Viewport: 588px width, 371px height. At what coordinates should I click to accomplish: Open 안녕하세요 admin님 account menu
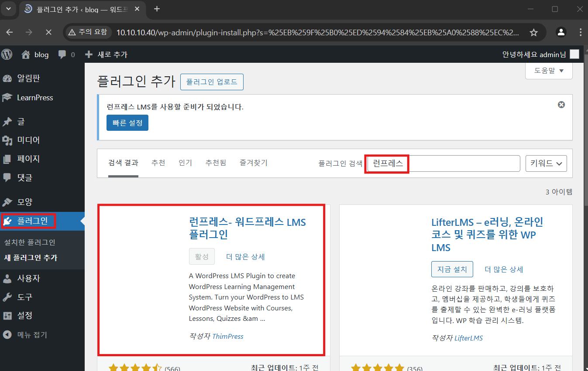541,54
